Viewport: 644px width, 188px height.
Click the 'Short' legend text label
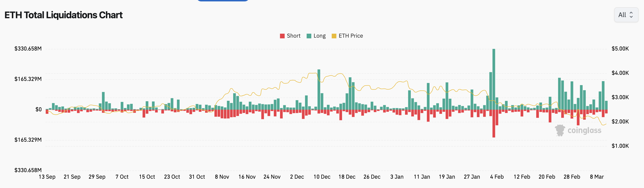(294, 36)
